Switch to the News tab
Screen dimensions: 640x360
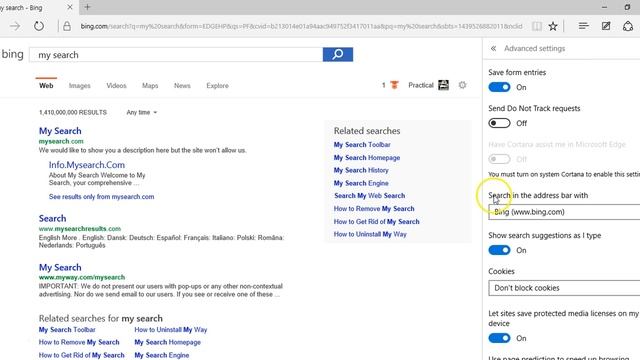[x=182, y=85]
